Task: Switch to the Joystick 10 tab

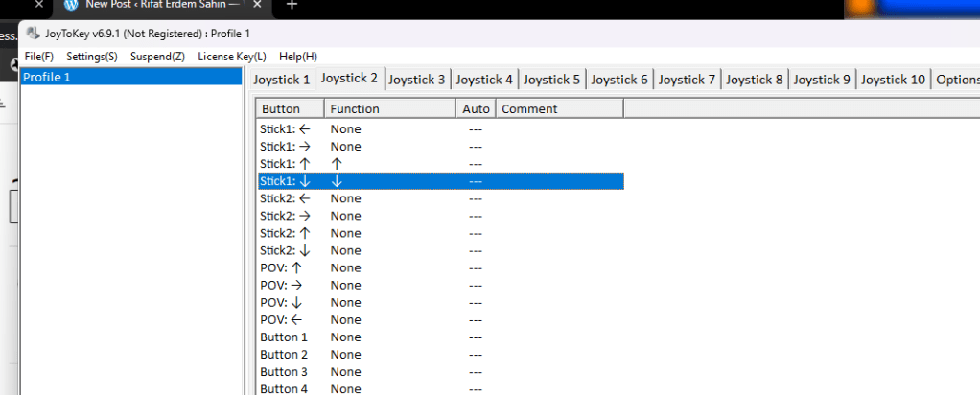Action: [893, 80]
